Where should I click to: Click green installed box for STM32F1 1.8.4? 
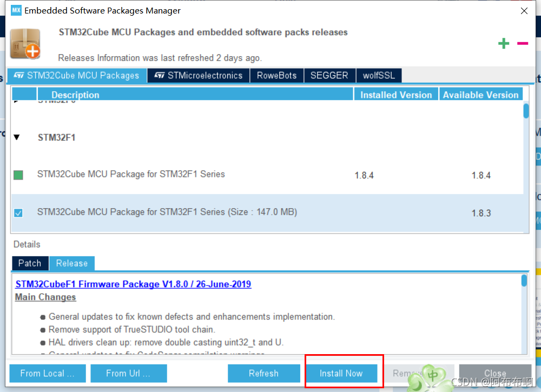[x=18, y=175]
